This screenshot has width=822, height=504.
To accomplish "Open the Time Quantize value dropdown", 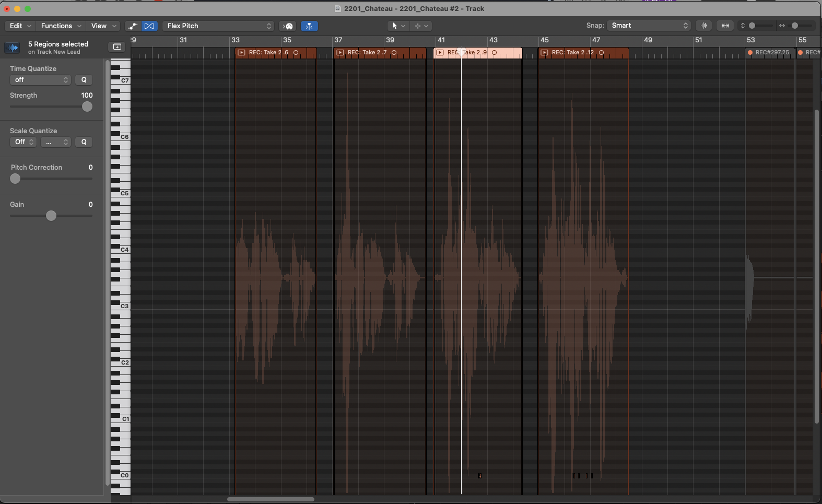I will click(x=40, y=80).
